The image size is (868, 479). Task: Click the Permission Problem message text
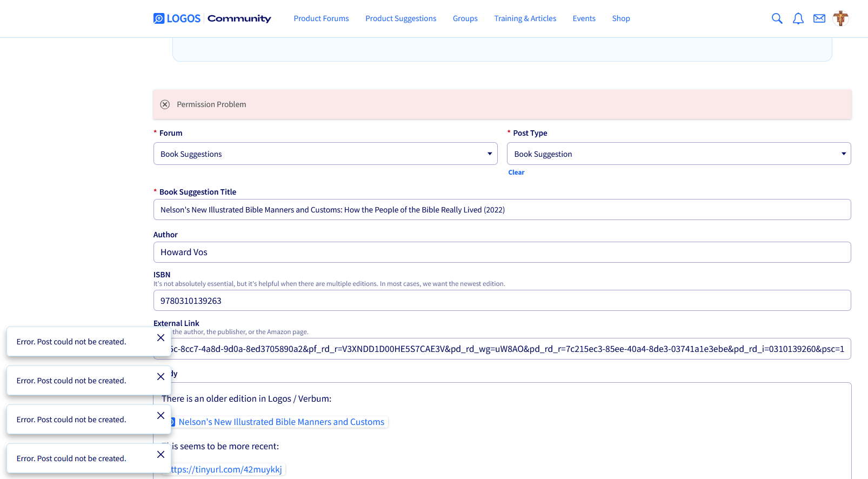tap(211, 104)
